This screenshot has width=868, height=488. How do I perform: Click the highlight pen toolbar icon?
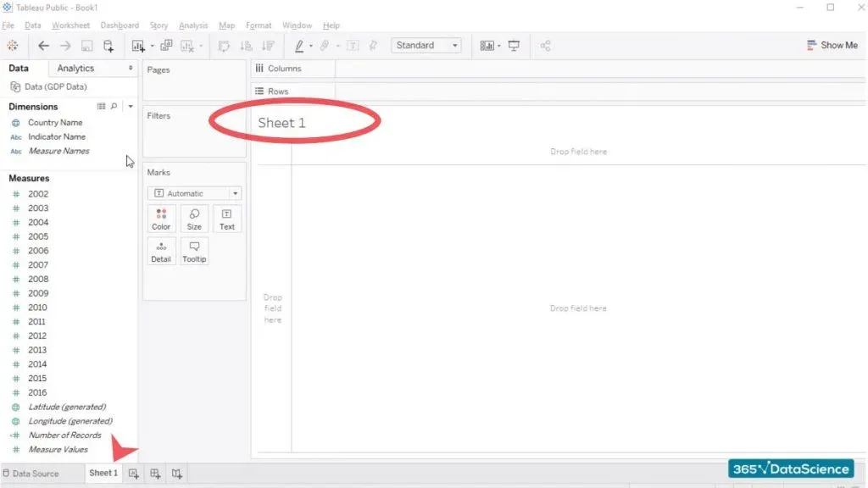299,46
